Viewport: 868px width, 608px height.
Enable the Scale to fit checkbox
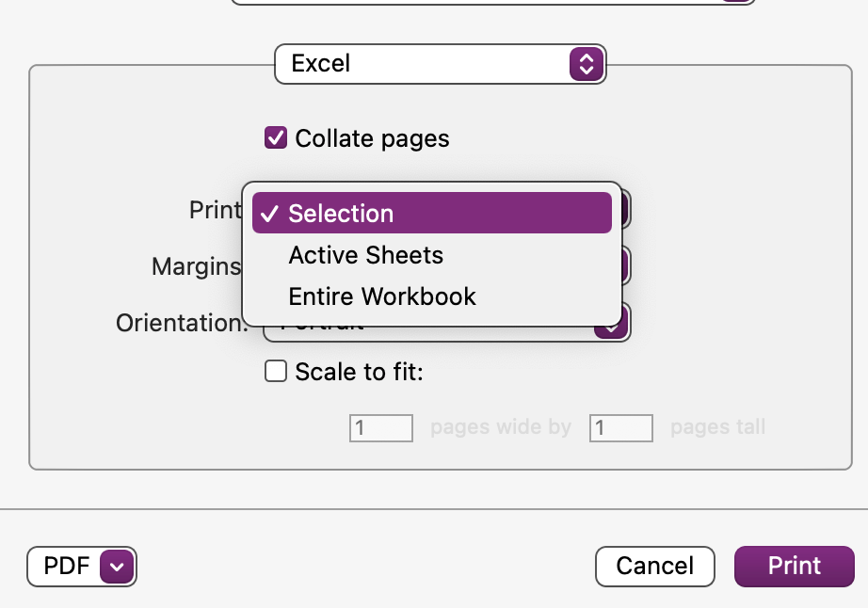pyautogui.click(x=276, y=372)
